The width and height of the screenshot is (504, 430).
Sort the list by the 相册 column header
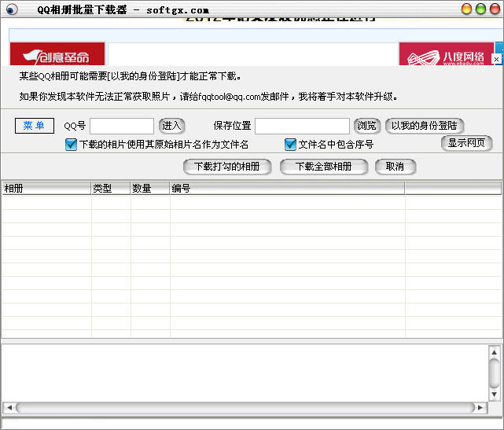tap(46, 188)
